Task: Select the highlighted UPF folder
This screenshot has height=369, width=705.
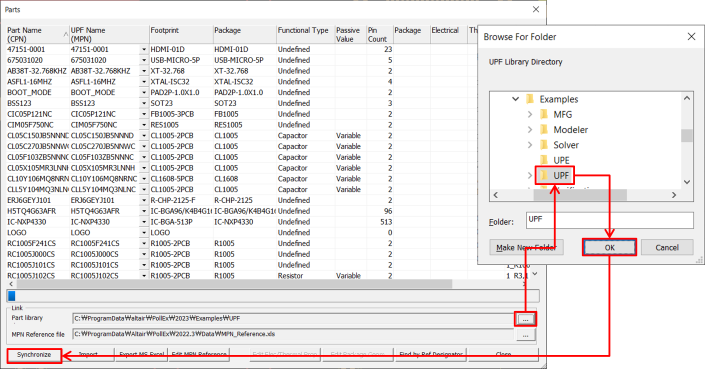Action: click(x=555, y=175)
